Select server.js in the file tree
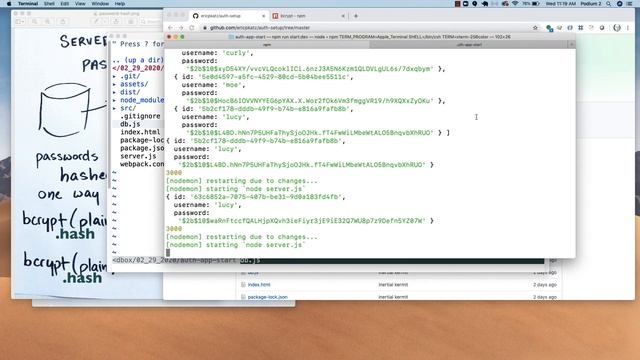The image size is (640, 360). pos(138,156)
